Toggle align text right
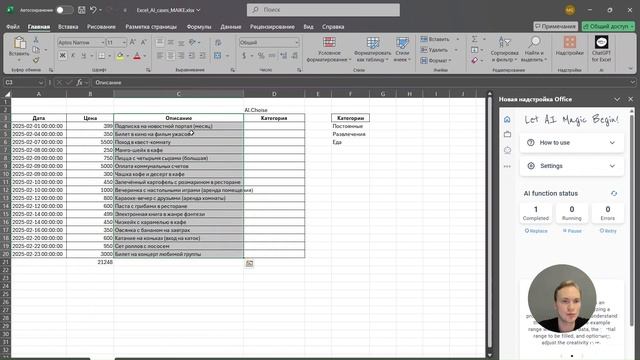 click(181, 56)
